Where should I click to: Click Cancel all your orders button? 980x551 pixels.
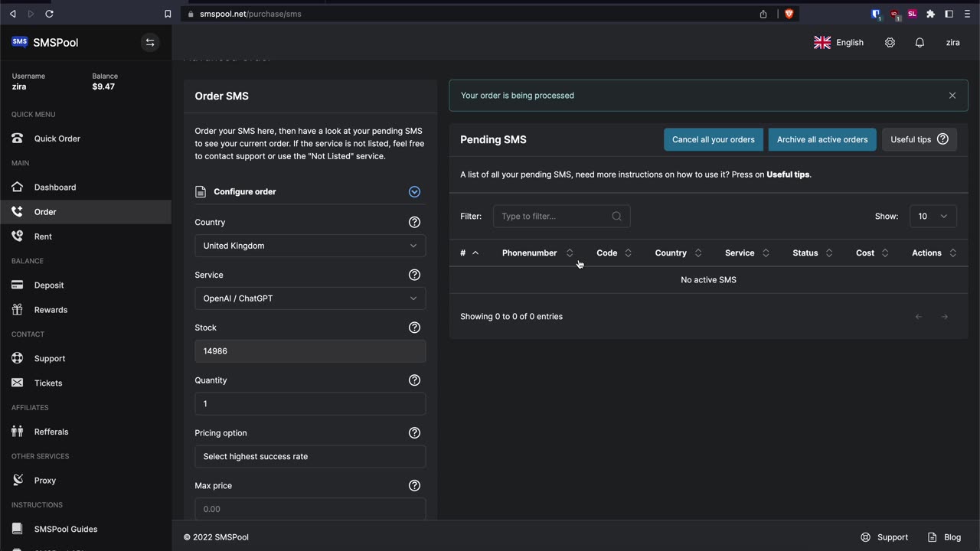[714, 139]
